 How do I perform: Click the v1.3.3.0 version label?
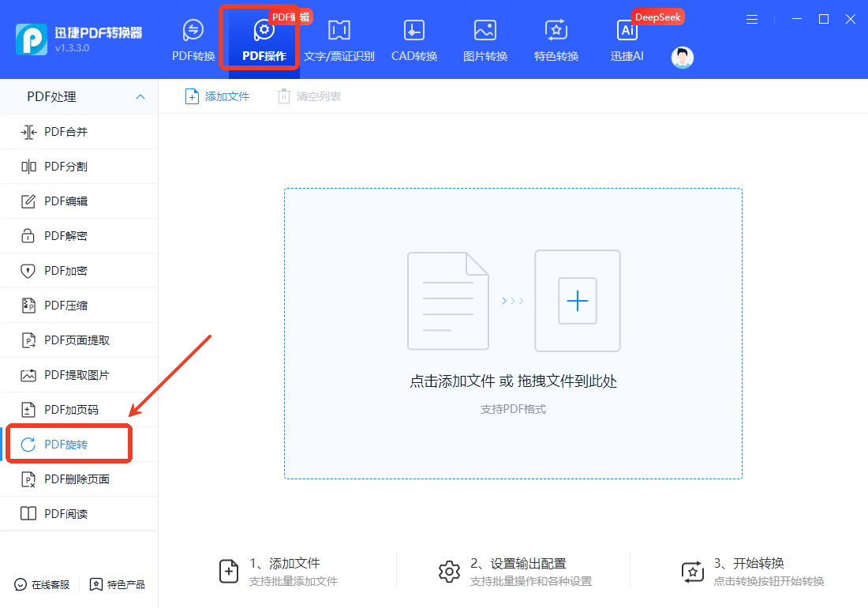pos(72,48)
